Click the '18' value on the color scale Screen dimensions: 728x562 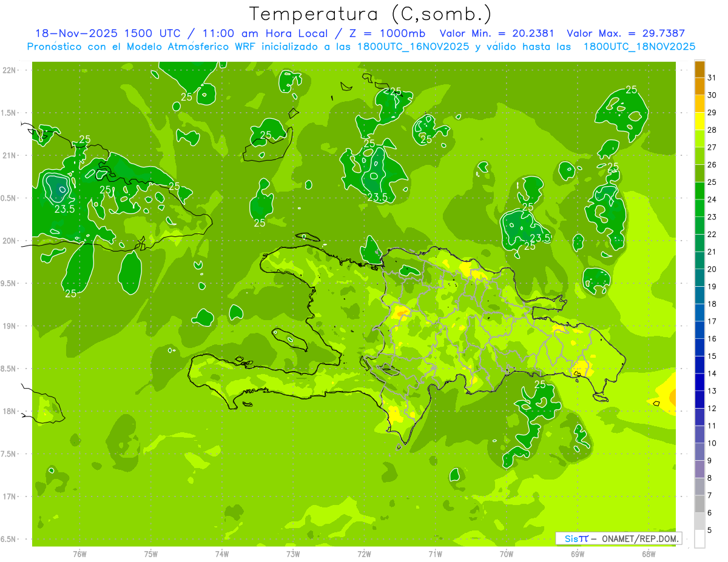[x=712, y=304]
